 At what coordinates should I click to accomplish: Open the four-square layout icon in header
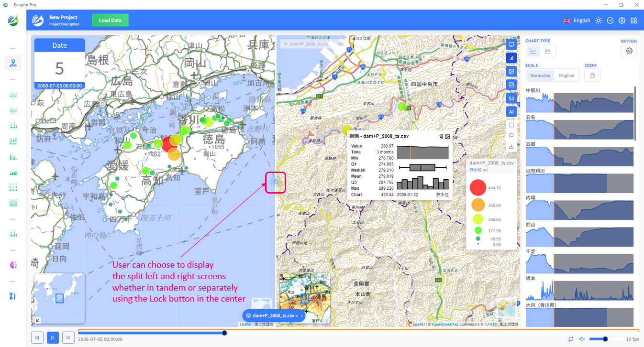[634, 21]
